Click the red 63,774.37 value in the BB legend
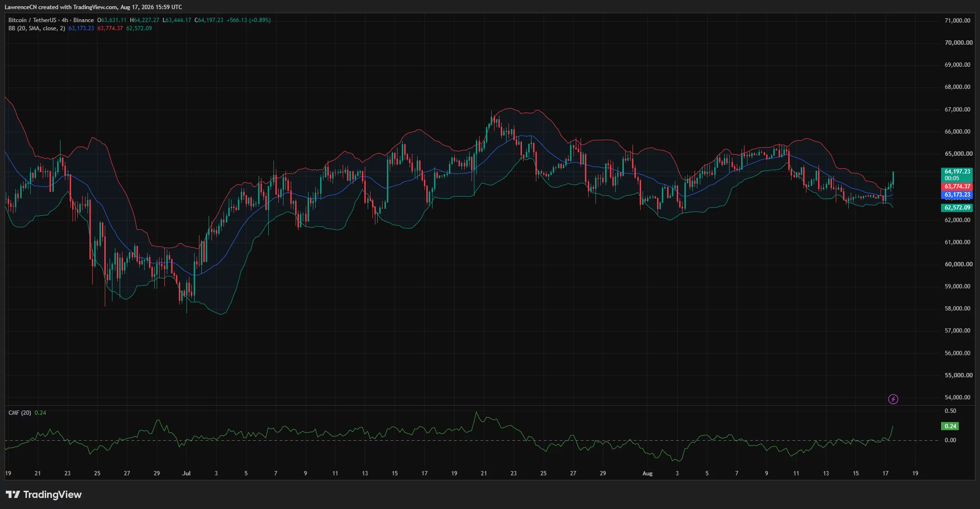Viewport: 980px width, 509px height. point(110,28)
